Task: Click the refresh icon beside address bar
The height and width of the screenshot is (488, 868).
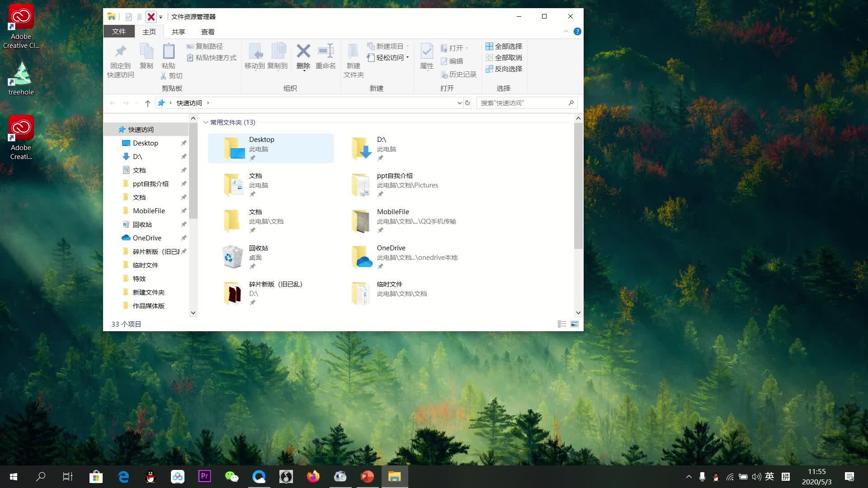Action: pyautogui.click(x=467, y=103)
